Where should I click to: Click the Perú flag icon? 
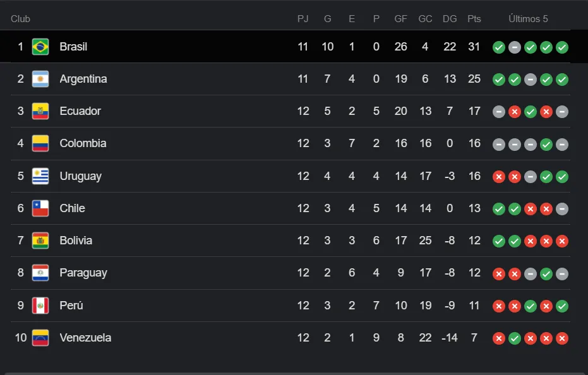pos(40,306)
